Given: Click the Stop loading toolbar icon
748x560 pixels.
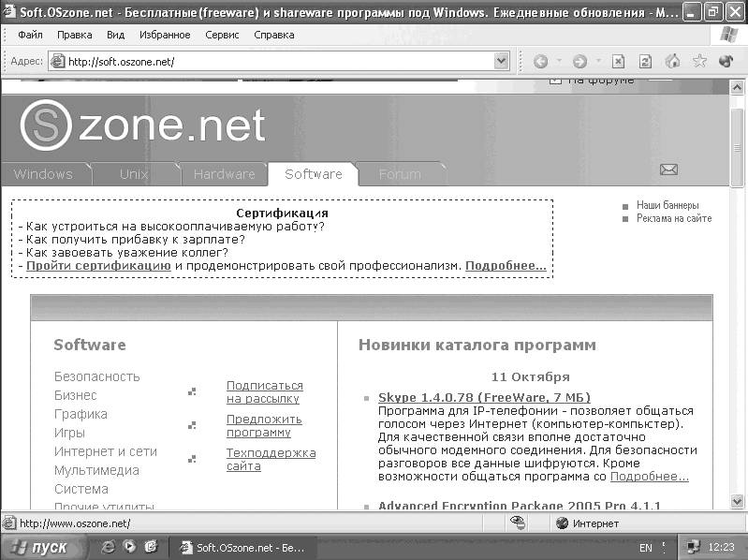Looking at the screenshot, I should click(618, 61).
